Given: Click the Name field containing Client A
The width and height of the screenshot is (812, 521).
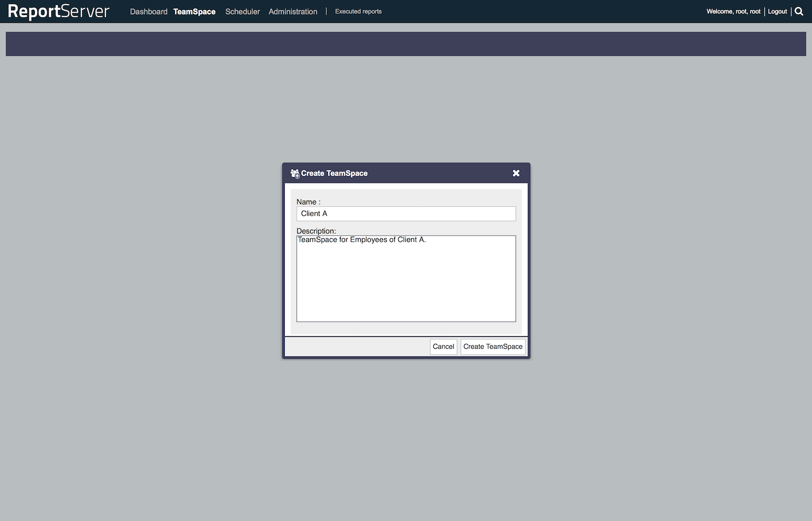Looking at the screenshot, I should coord(406,214).
